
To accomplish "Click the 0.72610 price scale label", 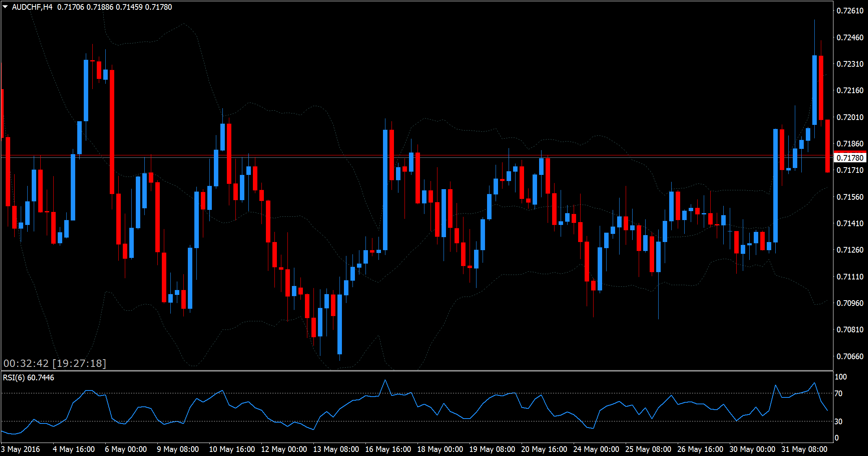I will [850, 11].
